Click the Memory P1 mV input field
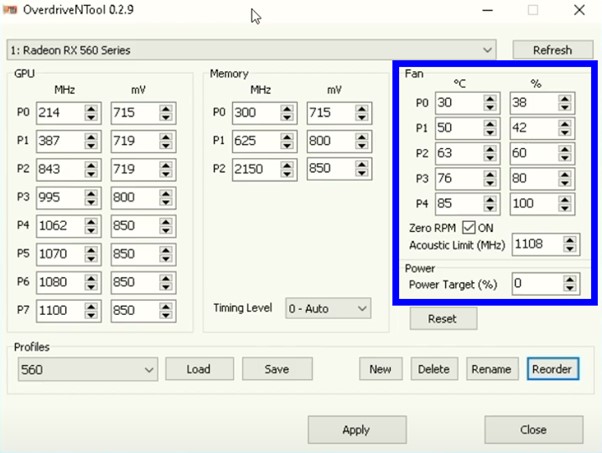Screen dimensions: 602x453 (327, 141)
